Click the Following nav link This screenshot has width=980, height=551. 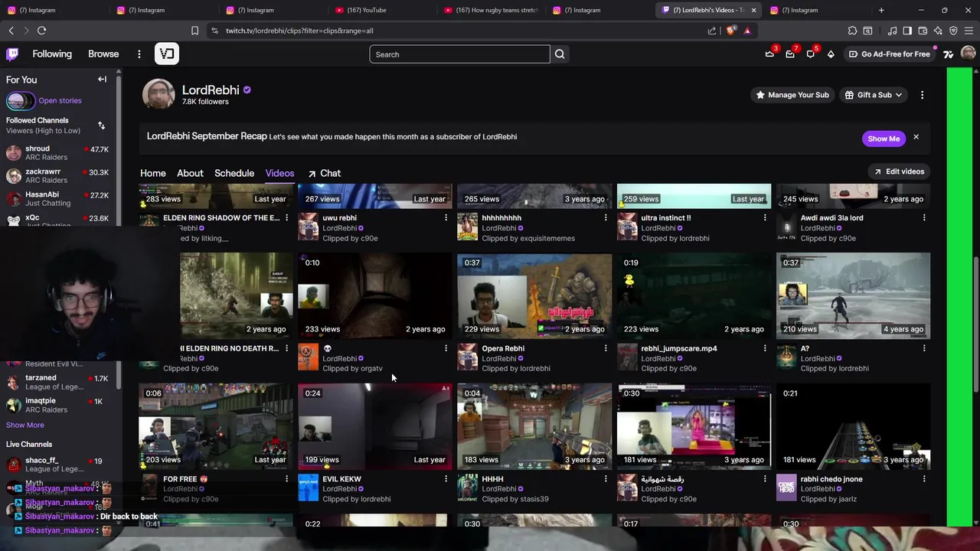52,54
